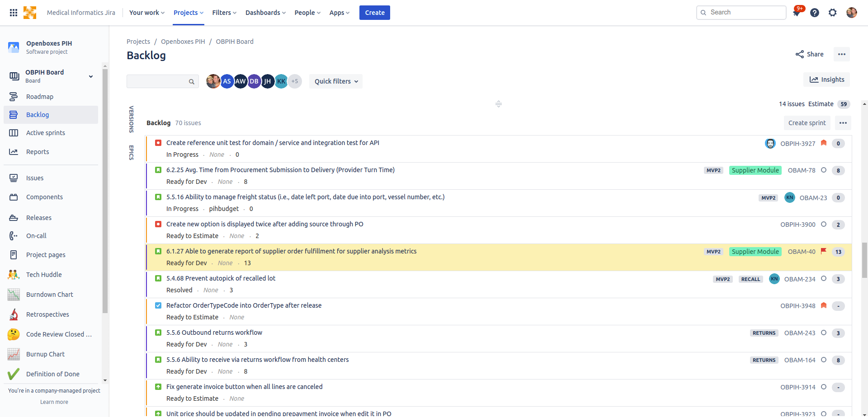
Task: Click the Issues sidebar icon
Action: tap(14, 178)
